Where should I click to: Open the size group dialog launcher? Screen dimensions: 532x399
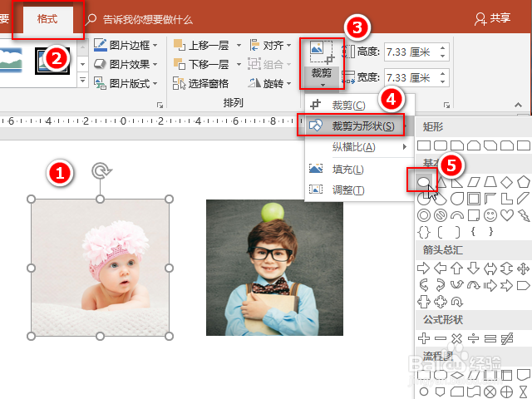coord(447,106)
